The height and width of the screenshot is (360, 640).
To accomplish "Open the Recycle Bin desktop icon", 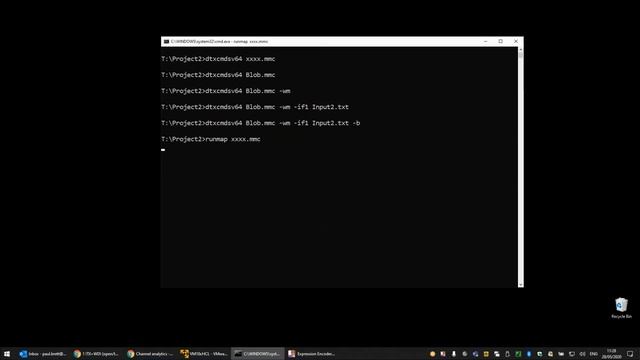I will 621,308.
